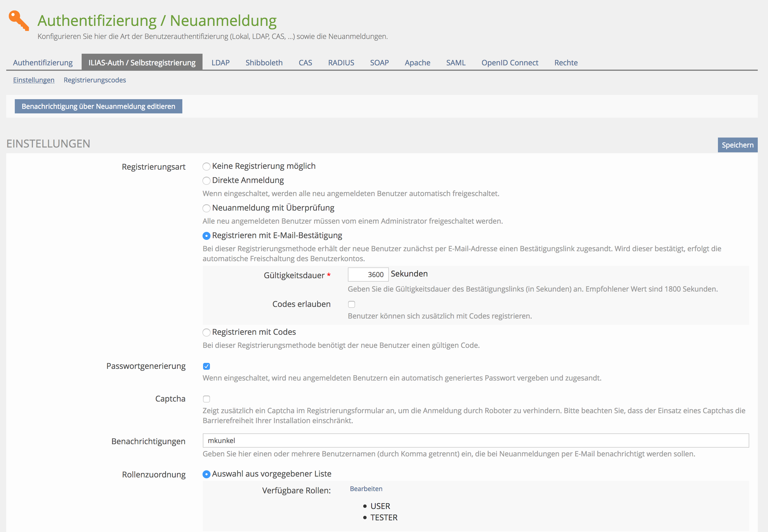The width and height of the screenshot is (768, 532).
Task: Open the OpenID Connect tab
Action: click(x=509, y=63)
